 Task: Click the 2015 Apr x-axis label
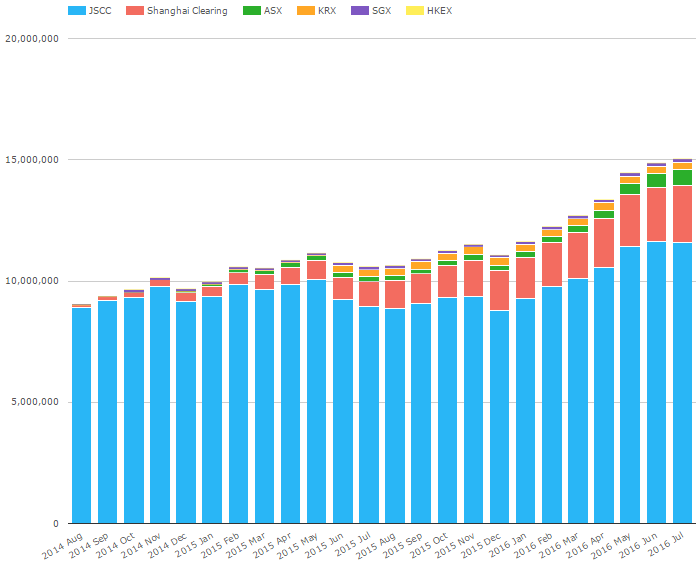click(272, 545)
